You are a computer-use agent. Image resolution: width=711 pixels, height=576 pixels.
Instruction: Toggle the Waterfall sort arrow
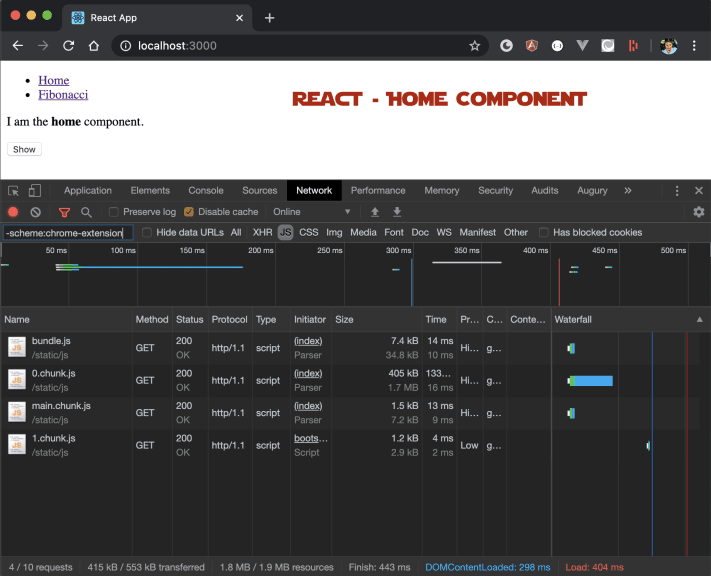pos(700,320)
